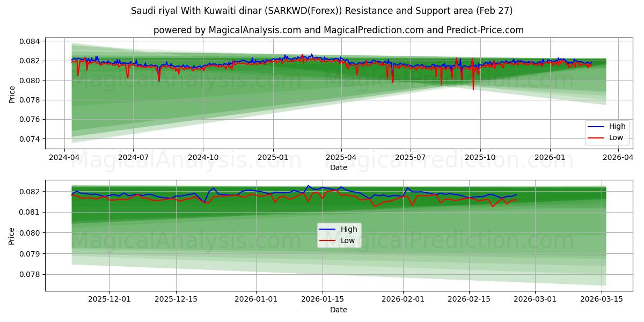644x322 pixels.
Task: Click the 0.081 tick on lower y-axis
Action: [x=30, y=212]
